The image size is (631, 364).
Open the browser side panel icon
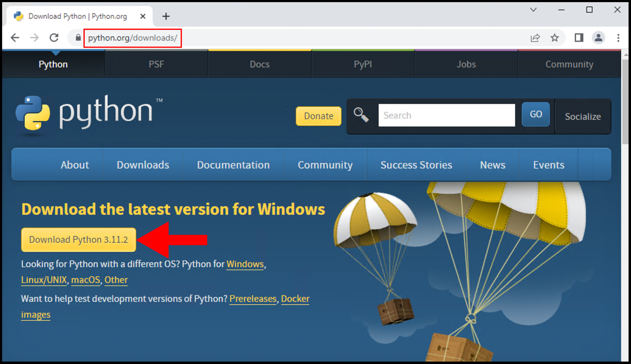click(x=579, y=38)
